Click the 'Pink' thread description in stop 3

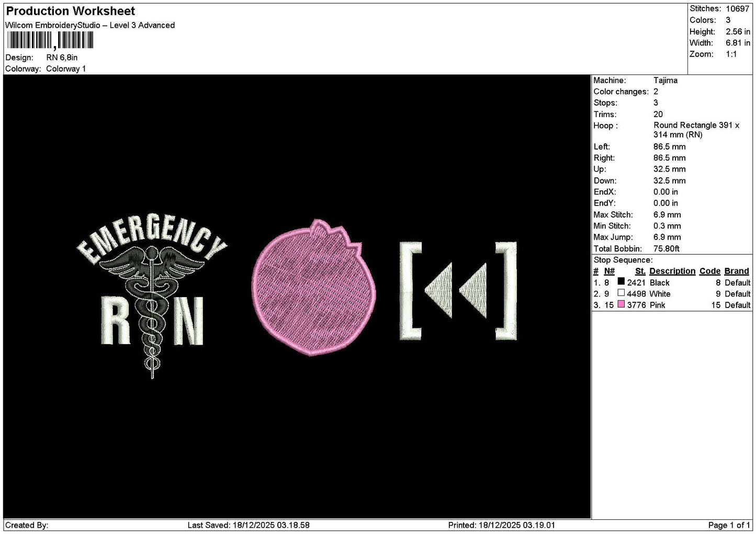click(x=657, y=305)
